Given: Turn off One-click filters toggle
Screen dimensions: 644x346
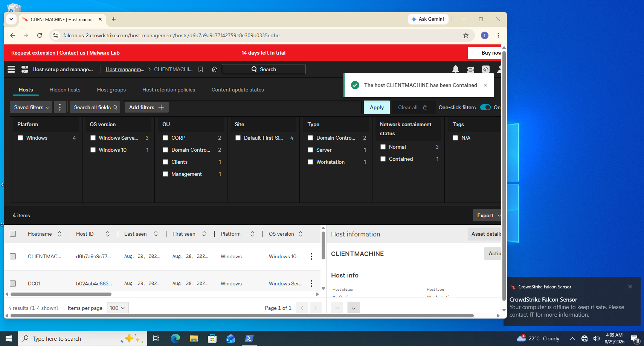Looking at the screenshot, I should [x=485, y=107].
